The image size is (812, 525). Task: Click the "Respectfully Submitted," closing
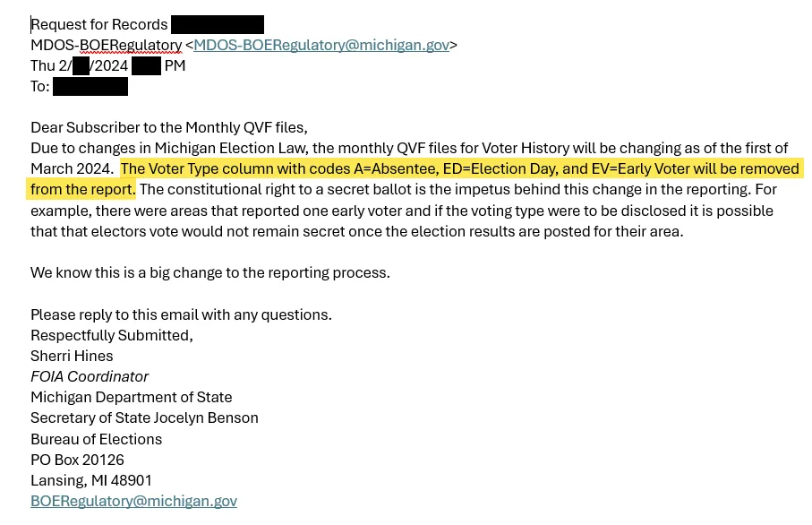(111, 335)
